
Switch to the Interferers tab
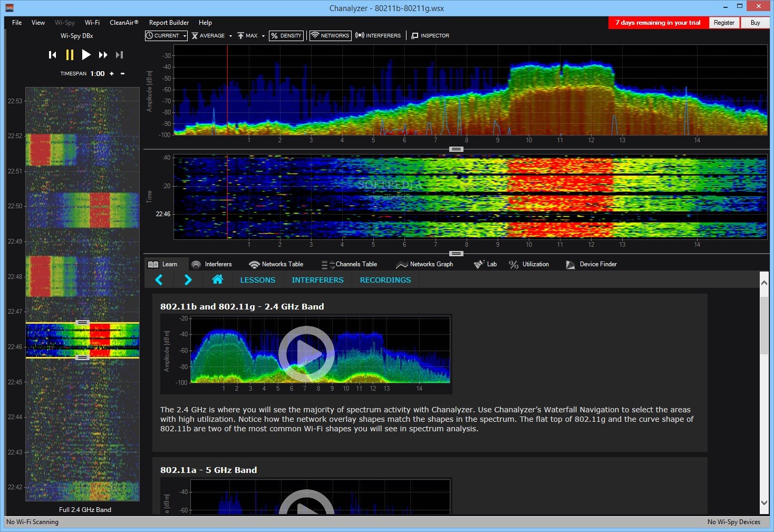point(211,264)
